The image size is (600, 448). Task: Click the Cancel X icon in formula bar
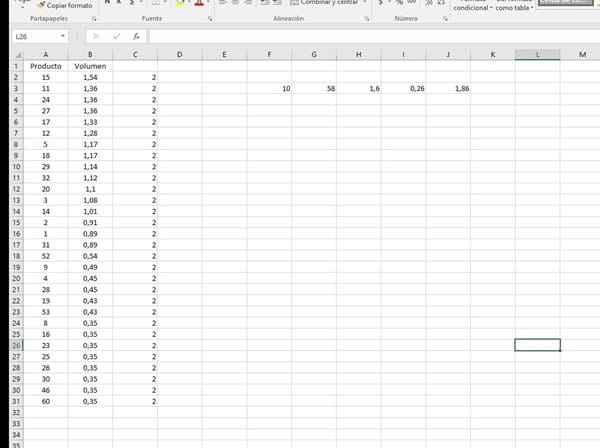(x=96, y=36)
